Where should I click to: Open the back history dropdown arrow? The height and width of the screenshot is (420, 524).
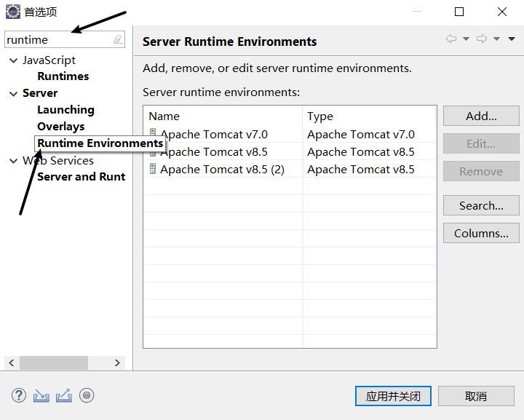click(x=466, y=39)
